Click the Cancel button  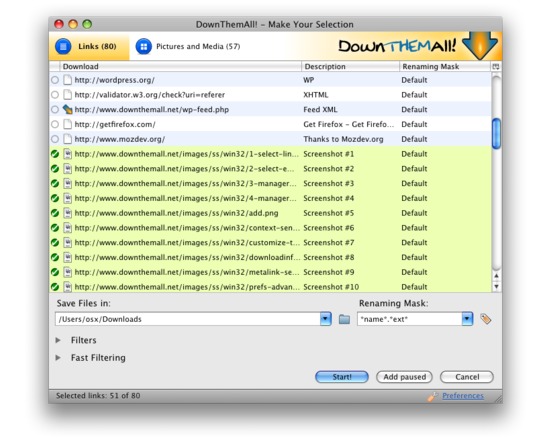pos(467,377)
